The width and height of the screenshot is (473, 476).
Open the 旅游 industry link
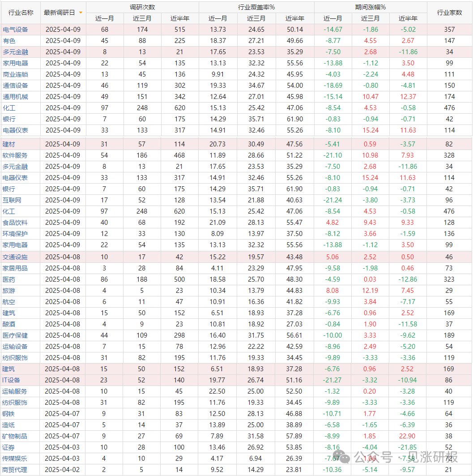tap(9, 291)
